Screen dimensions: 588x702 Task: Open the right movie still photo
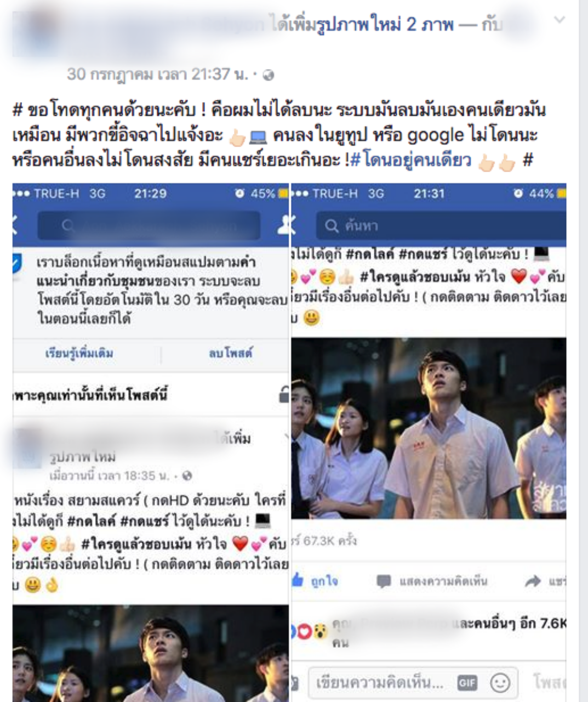click(x=429, y=428)
